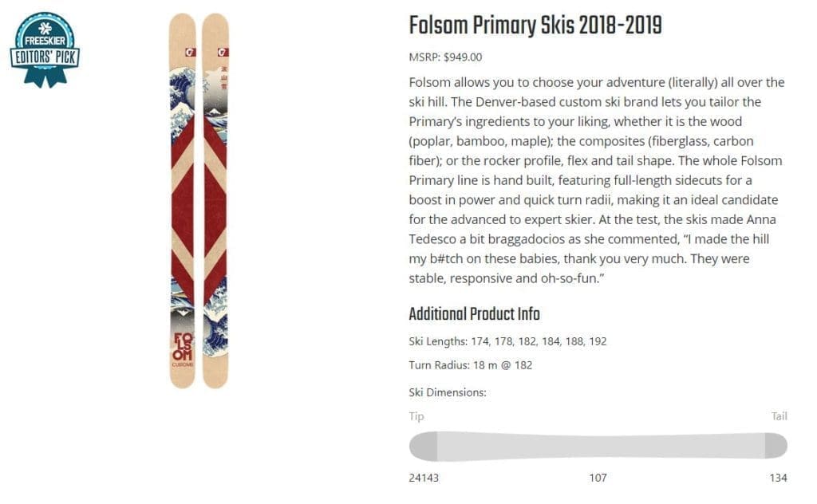Click the 107 waist width value
Image resolution: width=817 pixels, height=504 pixels.
click(x=598, y=478)
